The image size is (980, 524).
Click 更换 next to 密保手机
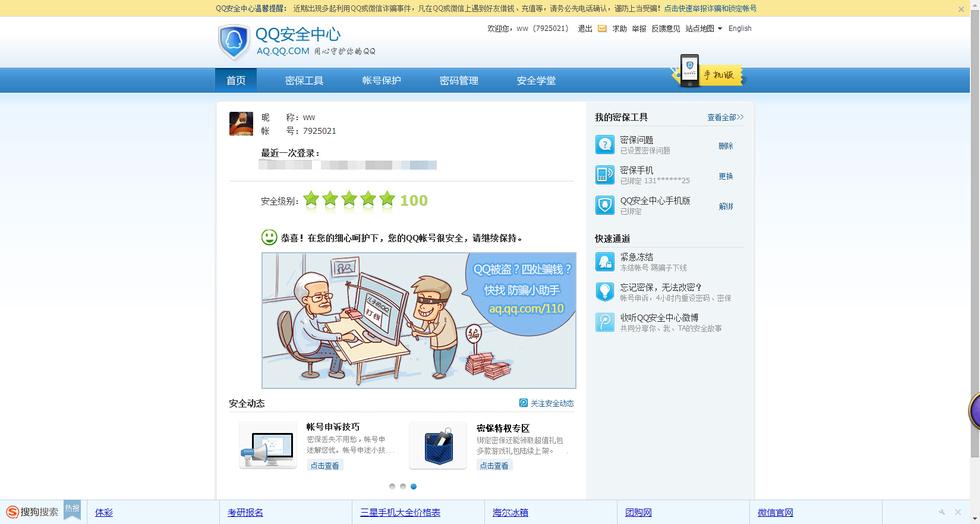point(726,176)
